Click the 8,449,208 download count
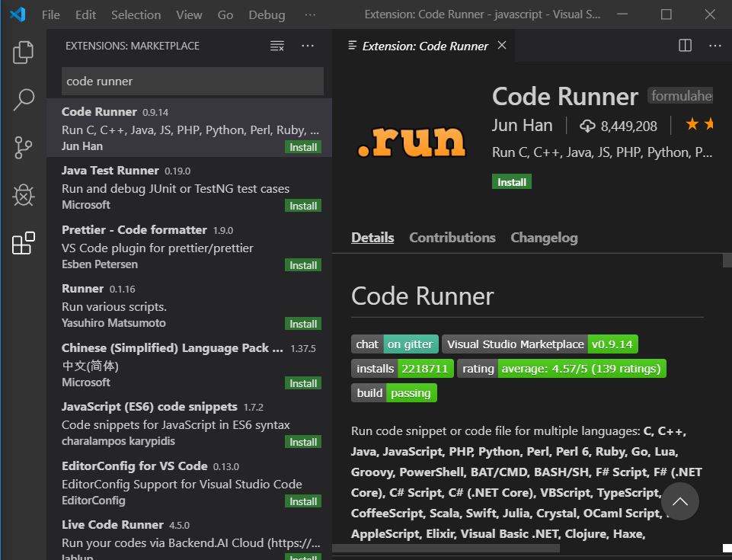732x560 pixels. 629,126
